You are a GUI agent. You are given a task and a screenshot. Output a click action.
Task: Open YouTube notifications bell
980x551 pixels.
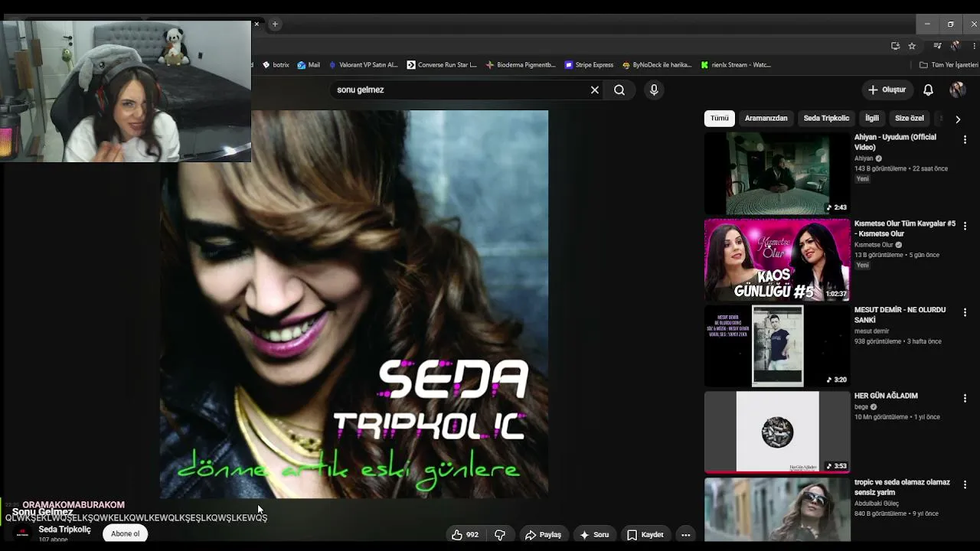pos(928,90)
